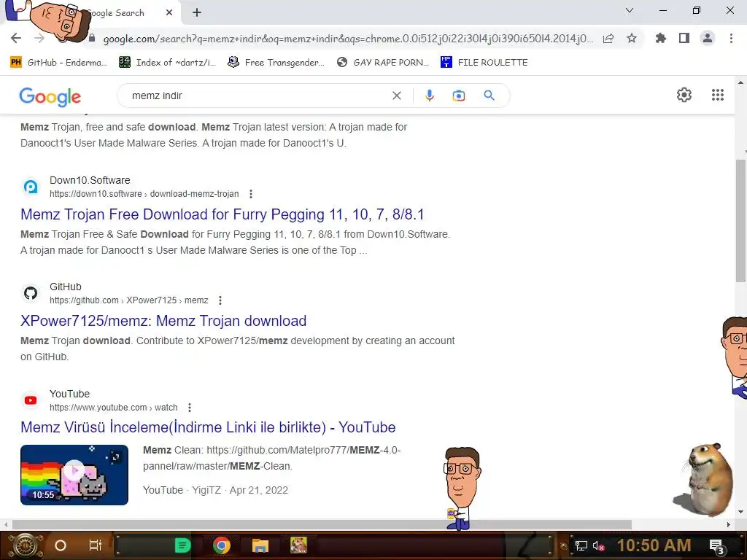The image size is (747, 560).
Task: Click the browser forward arrow
Action: click(x=39, y=38)
